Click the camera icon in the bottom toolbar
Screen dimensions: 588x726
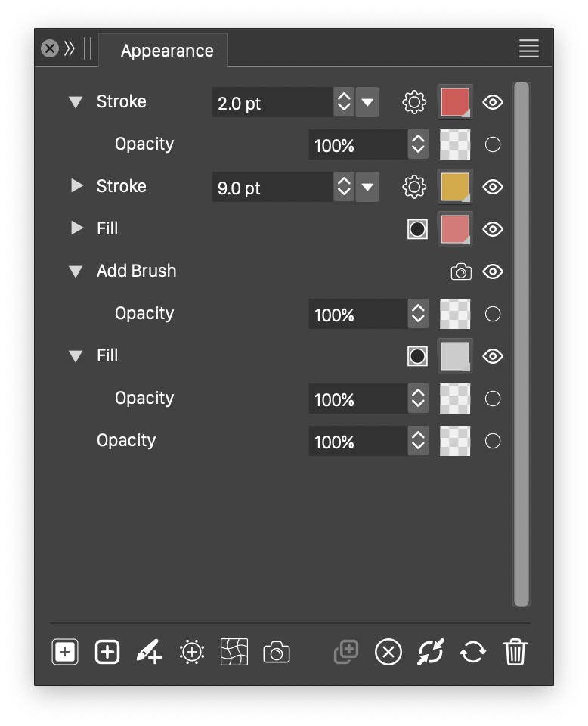pos(276,652)
